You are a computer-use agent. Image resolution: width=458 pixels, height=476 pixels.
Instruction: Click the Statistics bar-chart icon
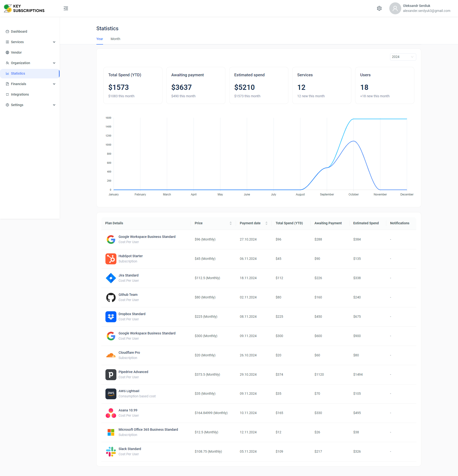7,73
